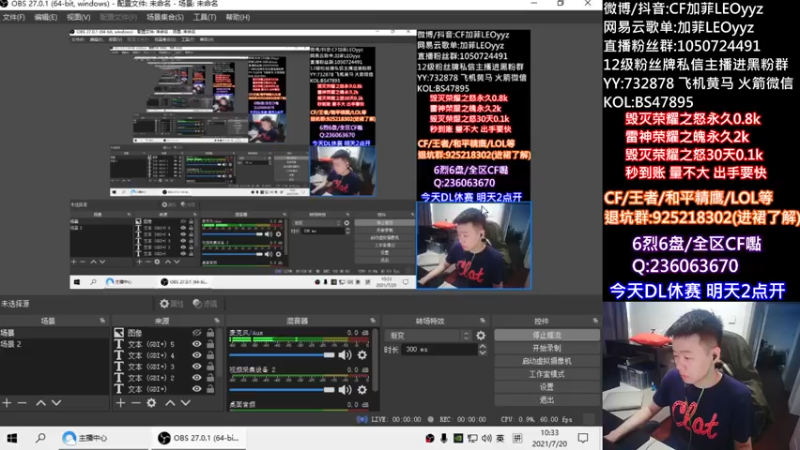Screen dimensions: 800x450
Task: Switch to the OBS 27.0.1 taskbar window
Action: click(198, 438)
